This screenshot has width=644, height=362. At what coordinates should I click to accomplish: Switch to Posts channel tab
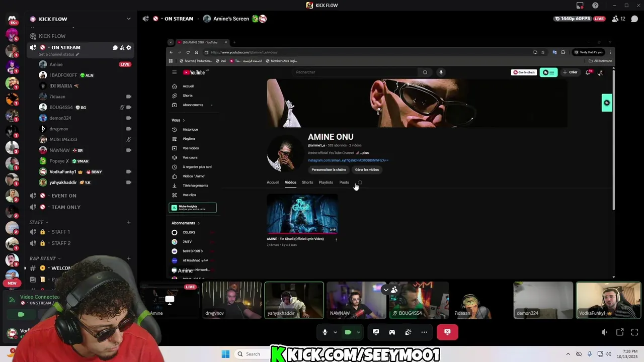tap(344, 183)
